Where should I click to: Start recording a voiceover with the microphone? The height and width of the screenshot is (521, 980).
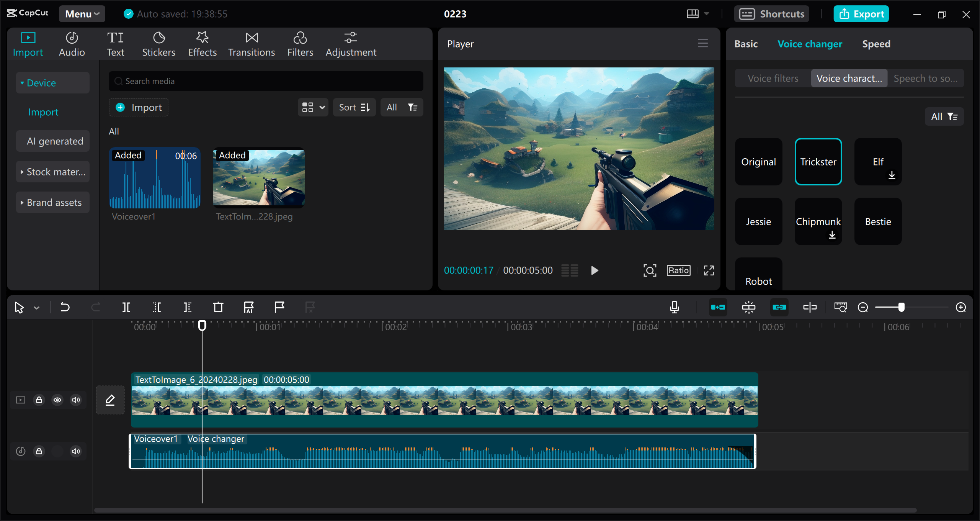(674, 307)
